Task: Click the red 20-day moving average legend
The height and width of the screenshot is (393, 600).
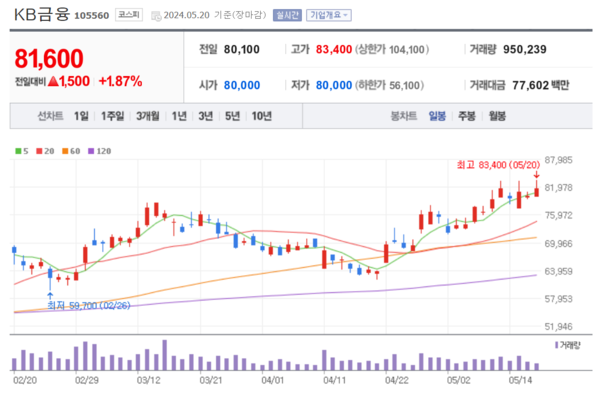Action: coord(45,151)
